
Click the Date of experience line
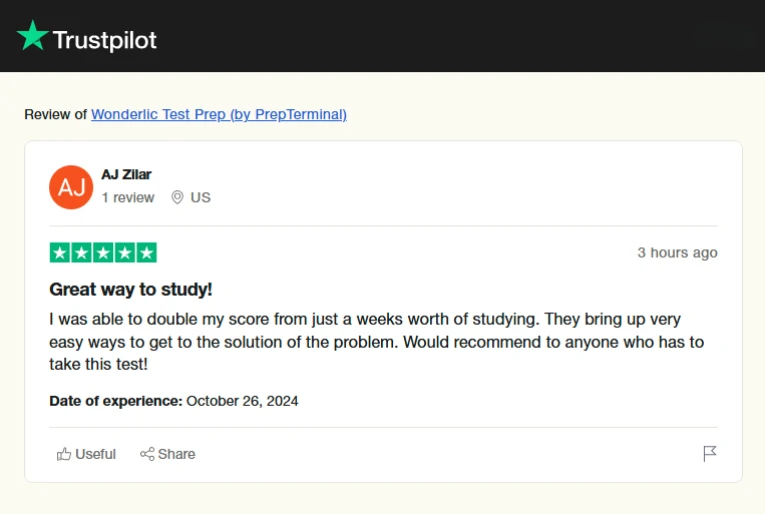[174, 401]
